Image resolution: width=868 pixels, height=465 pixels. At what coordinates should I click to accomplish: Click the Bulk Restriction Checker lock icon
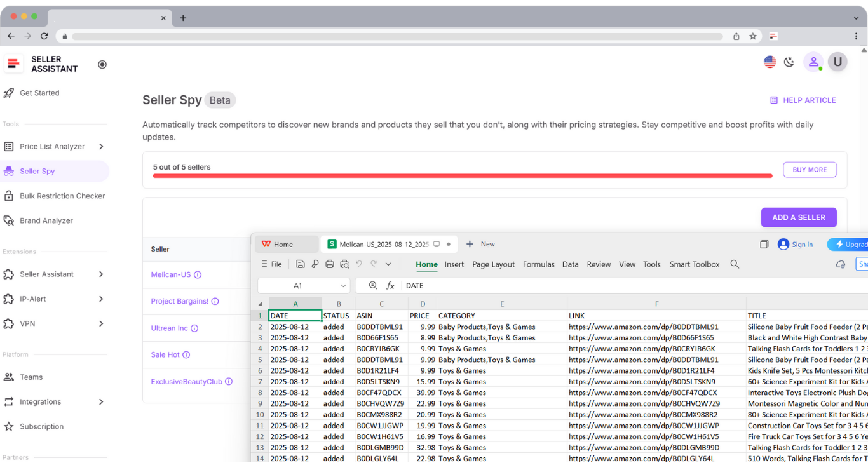(9, 196)
